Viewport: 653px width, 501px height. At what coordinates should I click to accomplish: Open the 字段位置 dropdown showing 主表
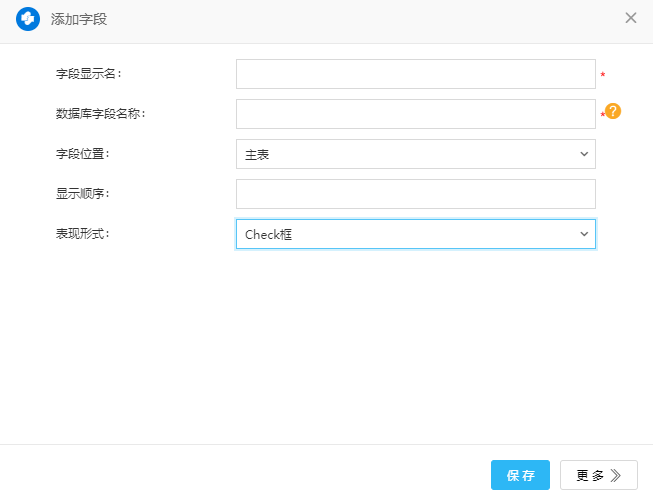click(x=415, y=154)
